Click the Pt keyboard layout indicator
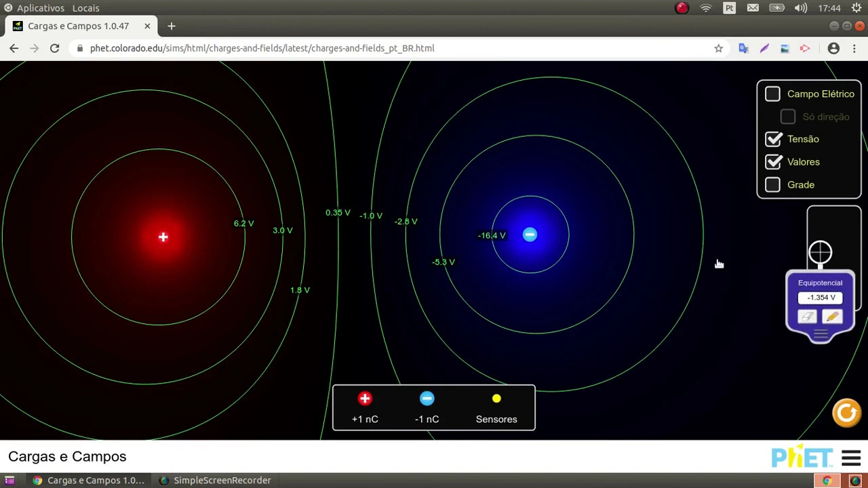The width and height of the screenshot is (868, 488). click(729, 8)
